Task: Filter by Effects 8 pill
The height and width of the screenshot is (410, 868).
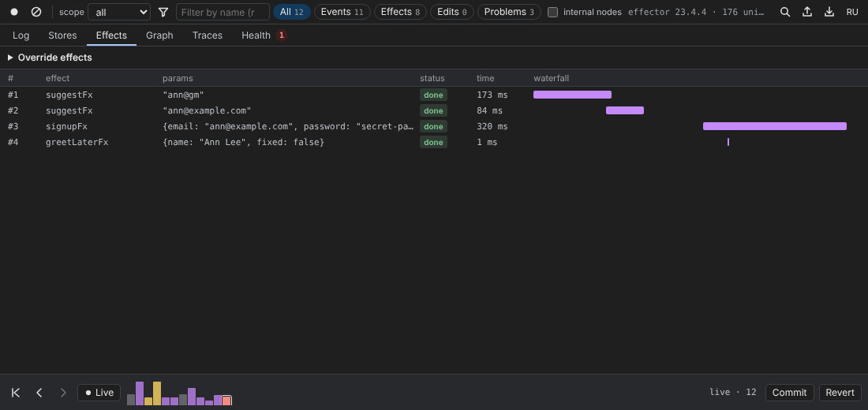Action: pyautogui.click(x=400, y=12)
